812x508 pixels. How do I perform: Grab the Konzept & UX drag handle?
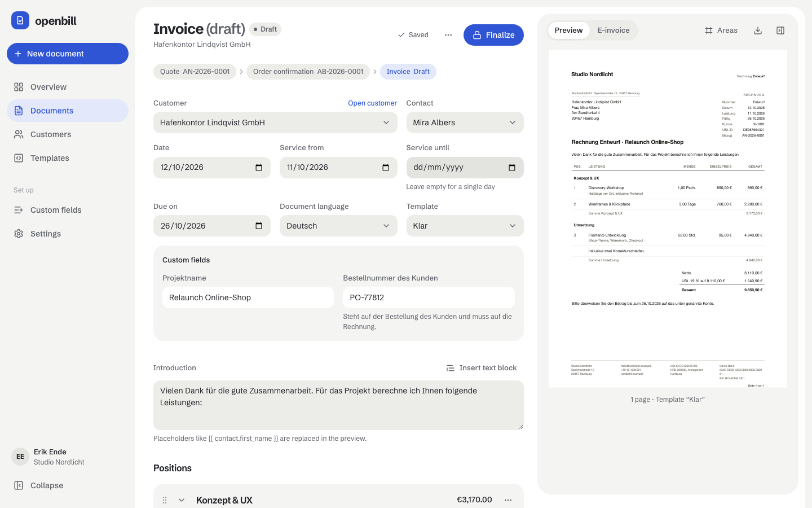(x=165, y=500)
